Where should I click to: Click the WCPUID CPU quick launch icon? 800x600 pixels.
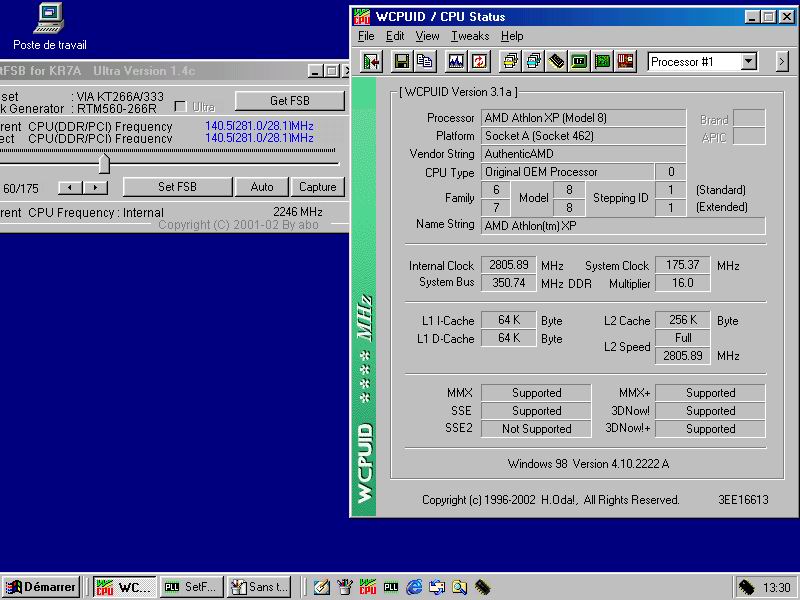(368, 587)
